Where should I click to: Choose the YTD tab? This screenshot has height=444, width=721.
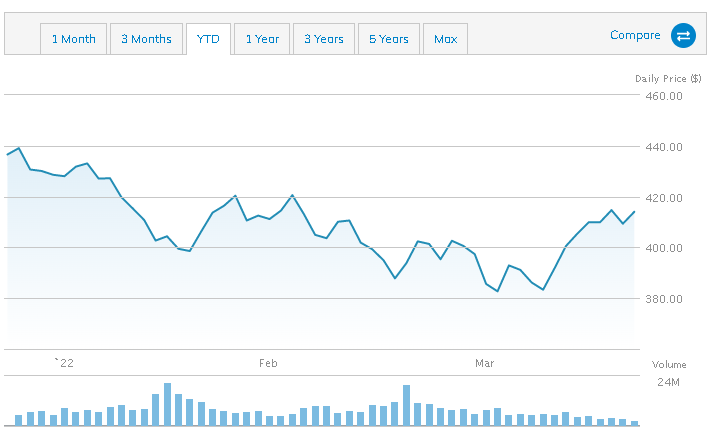[208, 39]
